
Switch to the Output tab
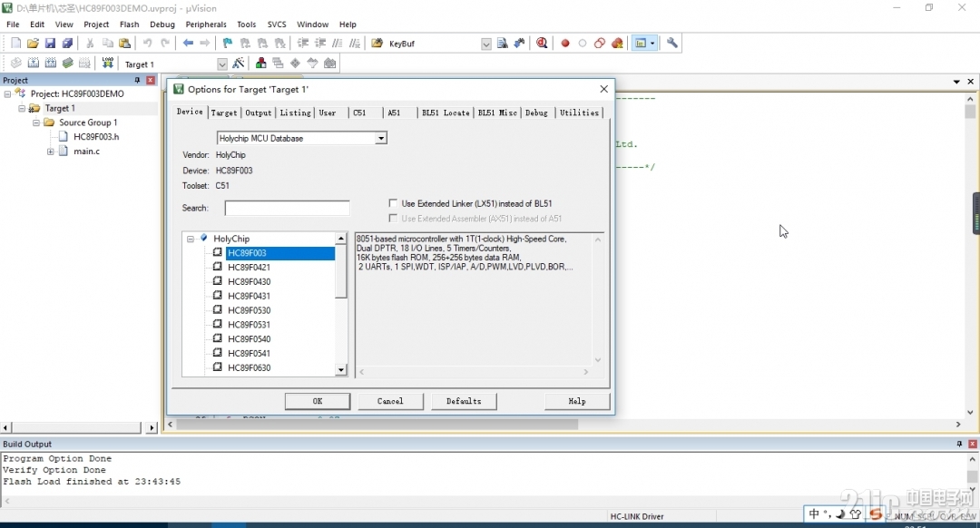[x=258, y=112]
